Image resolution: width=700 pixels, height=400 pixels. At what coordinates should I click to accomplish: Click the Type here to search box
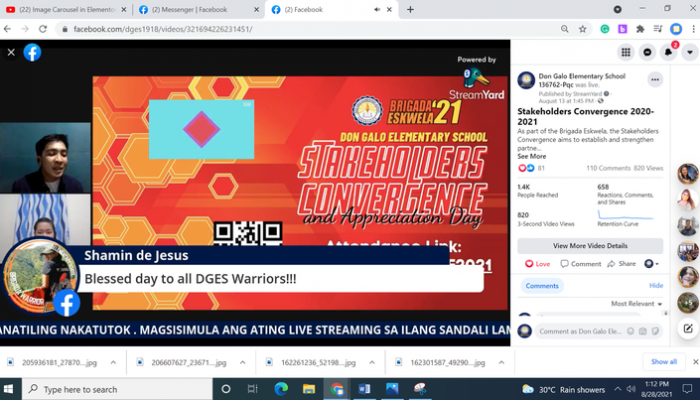click(117, 389)
